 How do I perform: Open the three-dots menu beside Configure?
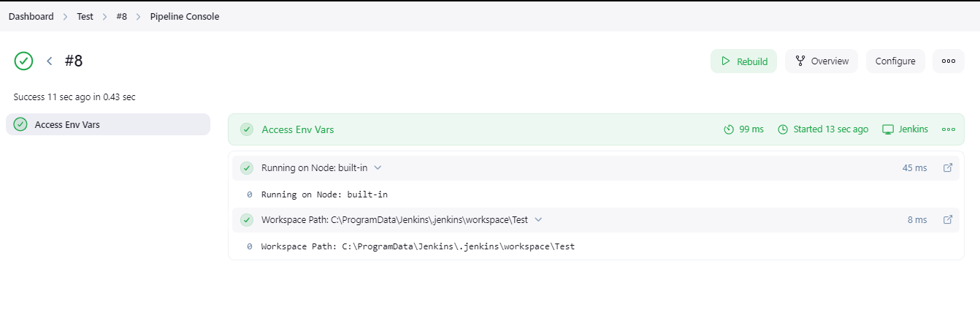(x=949, y=61)
